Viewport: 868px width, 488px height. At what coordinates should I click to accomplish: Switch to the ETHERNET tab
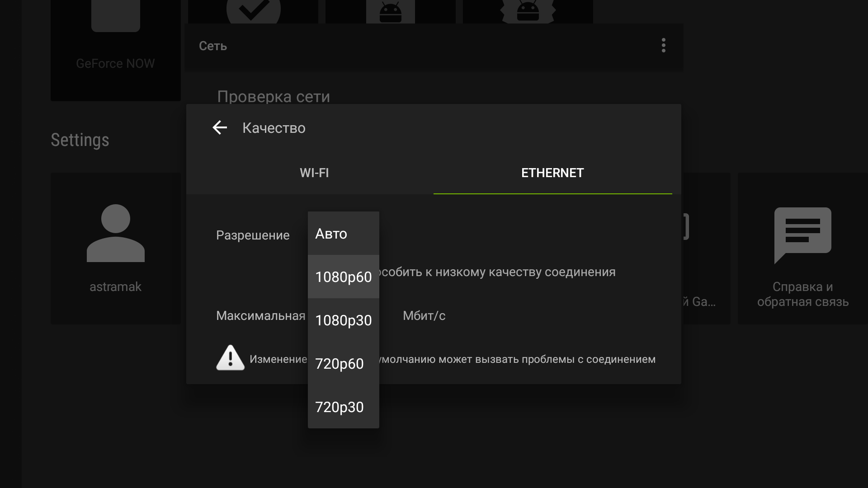click(552, 173)
